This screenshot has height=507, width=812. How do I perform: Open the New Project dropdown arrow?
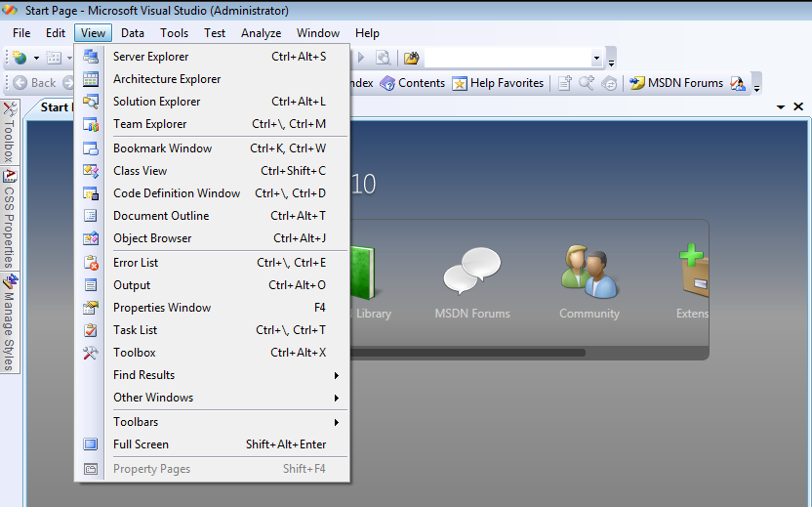36,58
